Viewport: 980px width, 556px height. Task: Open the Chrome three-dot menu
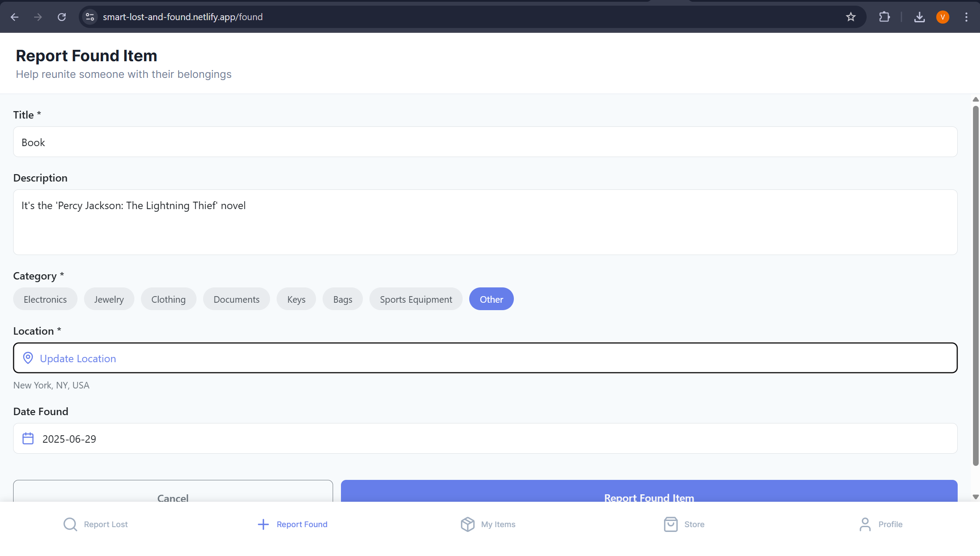(x=966, y=17)
